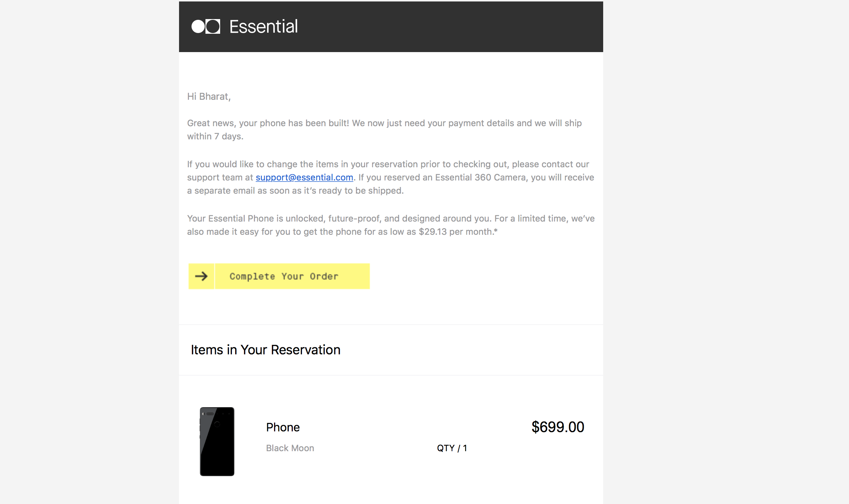Click the "Essential" brand name in the header
The height and width of the screenshot is (504, 849).
point(263,26)
